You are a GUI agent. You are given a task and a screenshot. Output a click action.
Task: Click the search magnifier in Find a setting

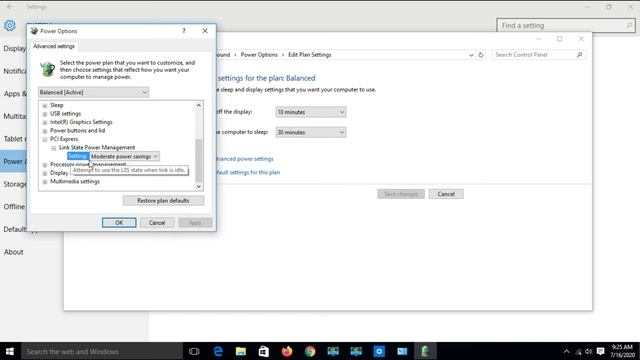(x=629, y=25)
